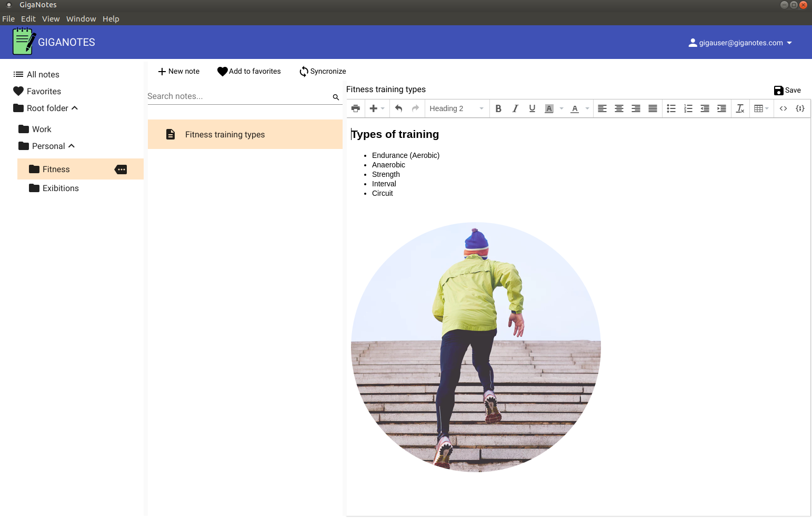Viewport: 812px width, 518px height.
Task: Insert code sample with braces icon
Action: pyautogui.click(x=800, y=108)
